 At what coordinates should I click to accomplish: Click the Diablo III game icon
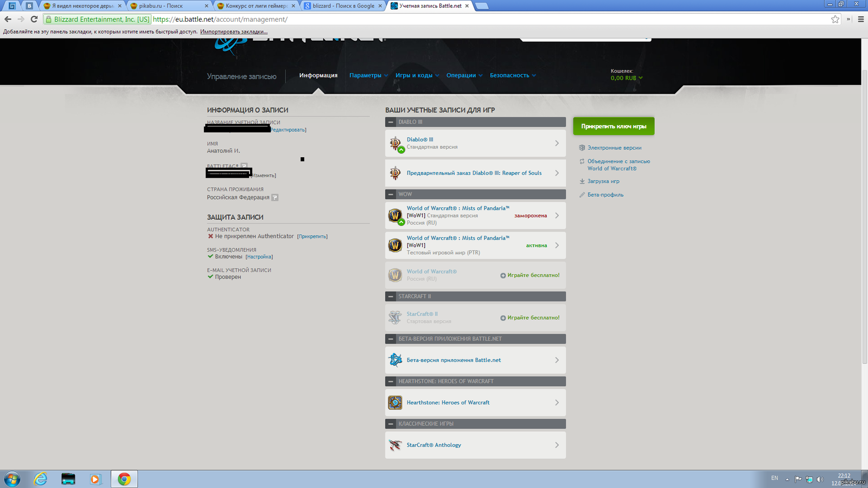coord(395,144)
